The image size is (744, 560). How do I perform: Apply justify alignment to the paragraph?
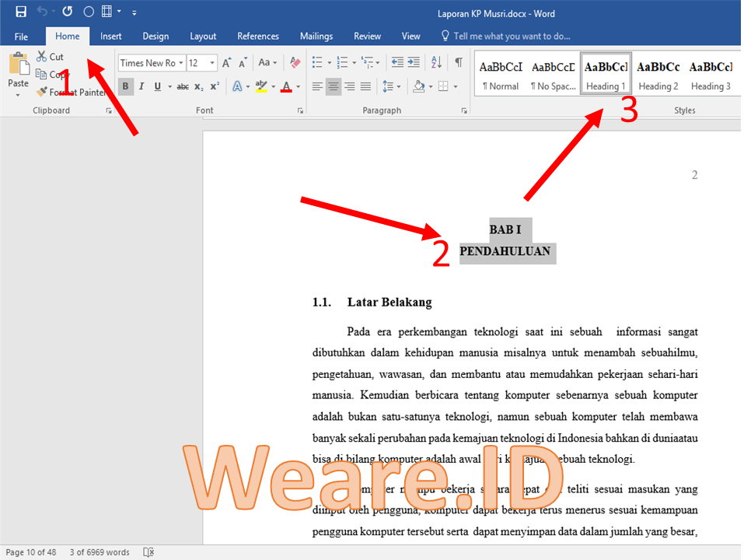366,86
